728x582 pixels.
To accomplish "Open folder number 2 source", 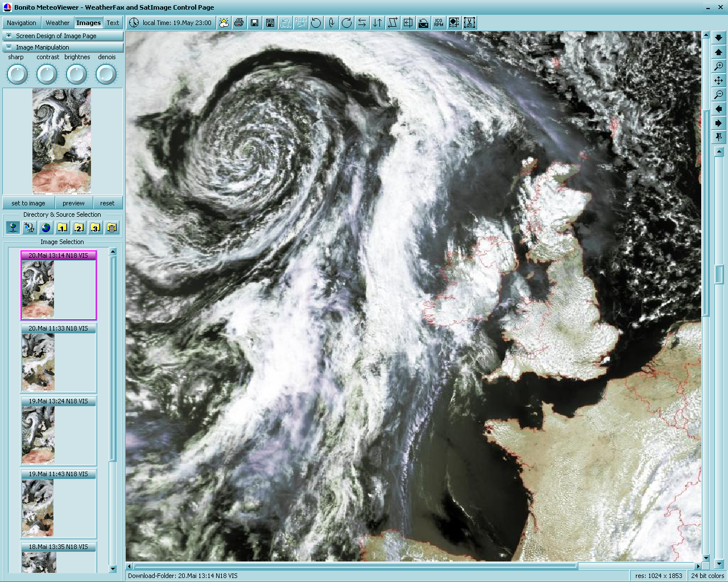I will click(x=78, y=228).
